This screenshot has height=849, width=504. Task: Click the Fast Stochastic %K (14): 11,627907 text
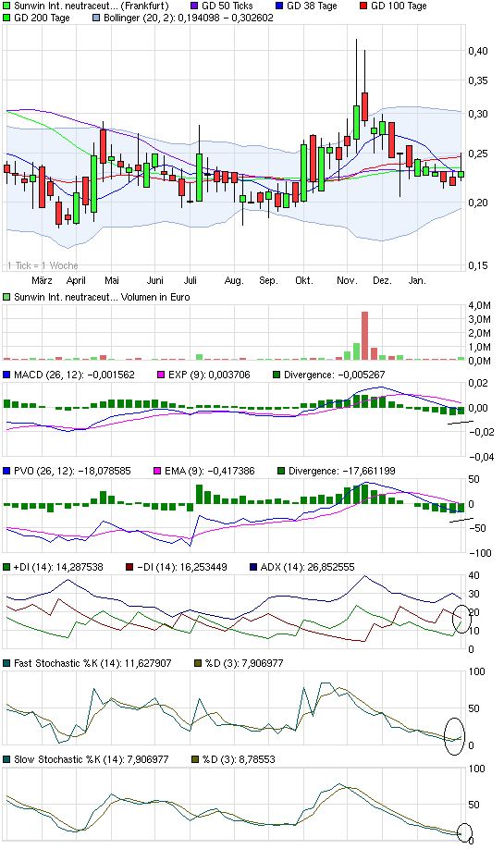tap(92, 663)
